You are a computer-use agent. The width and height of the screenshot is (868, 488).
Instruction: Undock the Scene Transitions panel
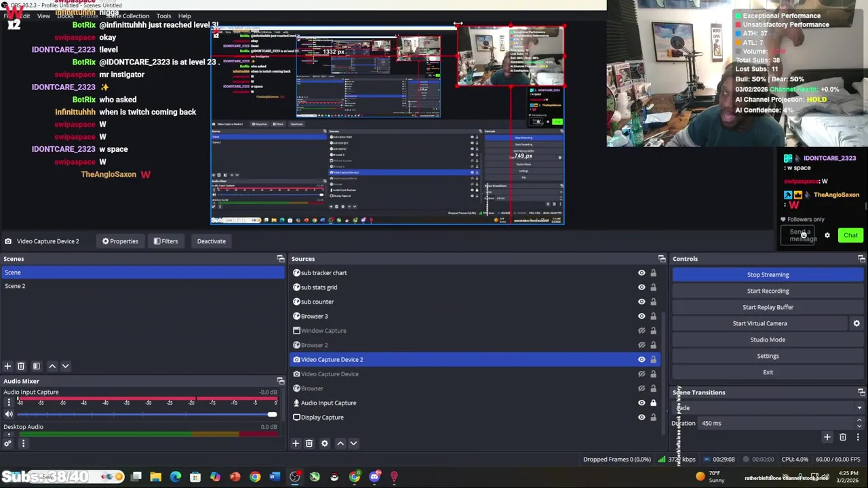[861, 392]
